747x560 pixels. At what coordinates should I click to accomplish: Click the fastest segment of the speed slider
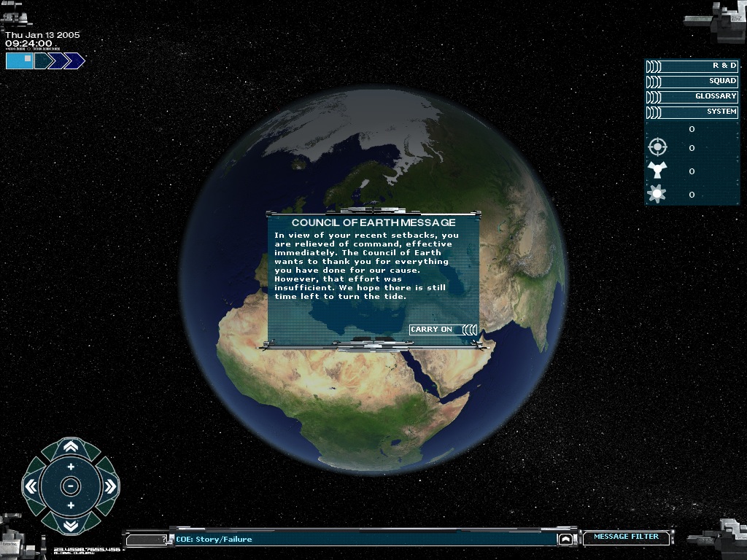point(73,61)
